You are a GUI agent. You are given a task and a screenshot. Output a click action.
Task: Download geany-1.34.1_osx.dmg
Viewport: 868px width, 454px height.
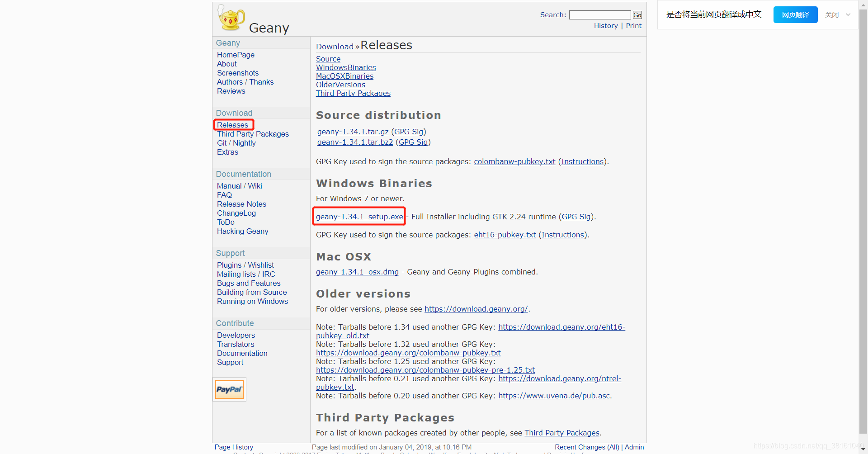click(357, 272)
